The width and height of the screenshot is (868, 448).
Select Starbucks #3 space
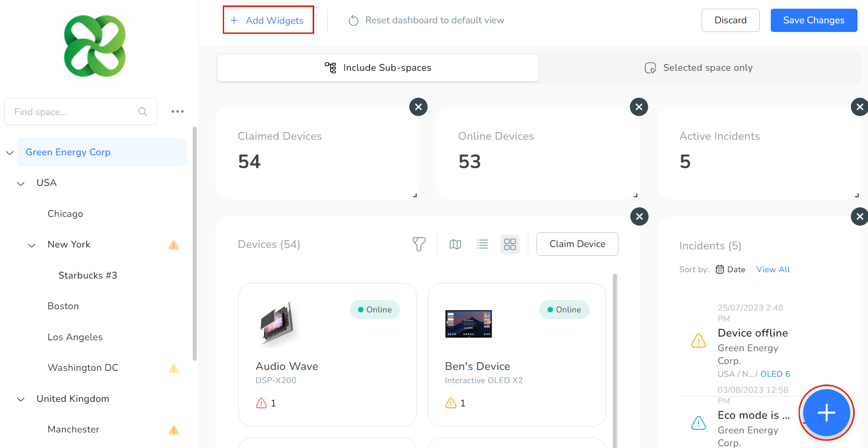click(88, 275)
